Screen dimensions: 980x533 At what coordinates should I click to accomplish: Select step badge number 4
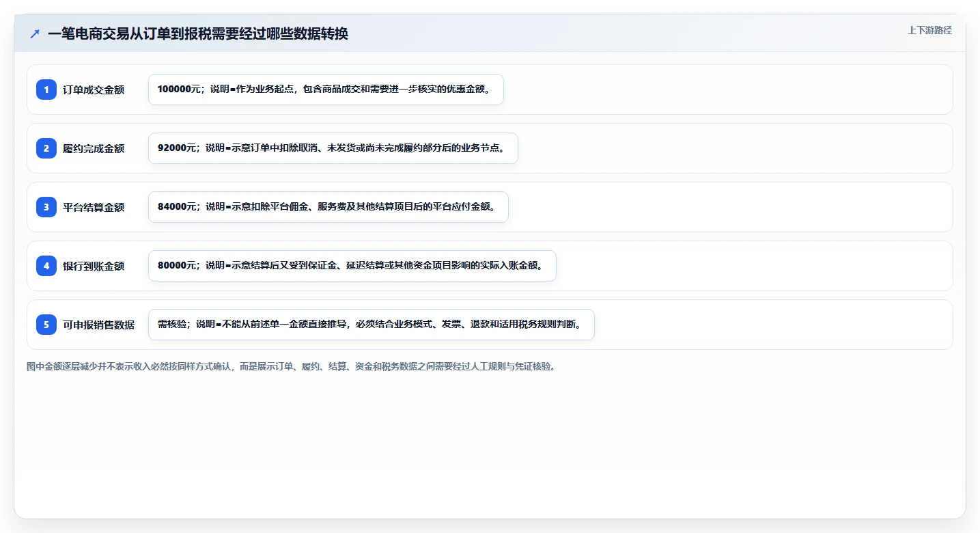point(46,266)
